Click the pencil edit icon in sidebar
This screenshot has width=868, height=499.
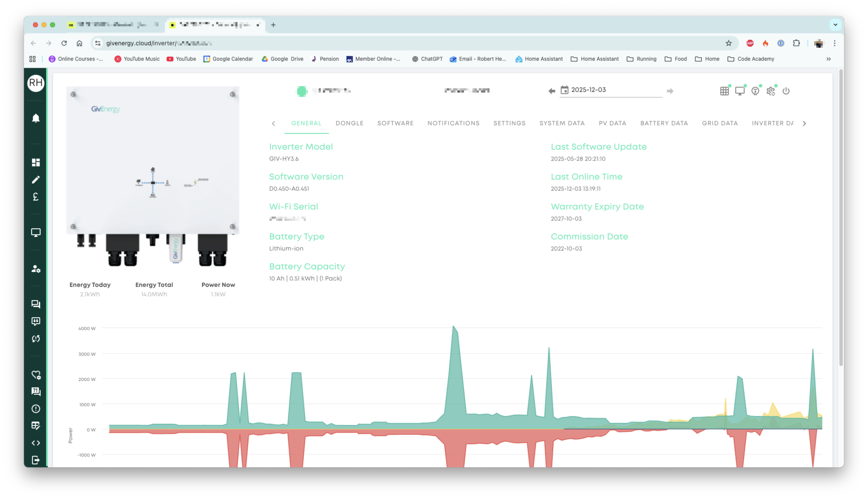tap(36, 180)
